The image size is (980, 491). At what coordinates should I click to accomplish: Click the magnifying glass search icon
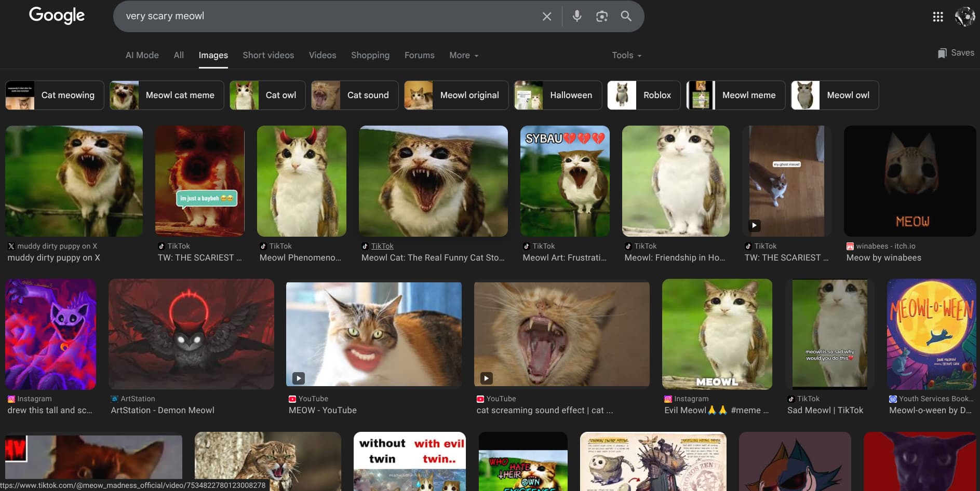[x=626, y=17]
